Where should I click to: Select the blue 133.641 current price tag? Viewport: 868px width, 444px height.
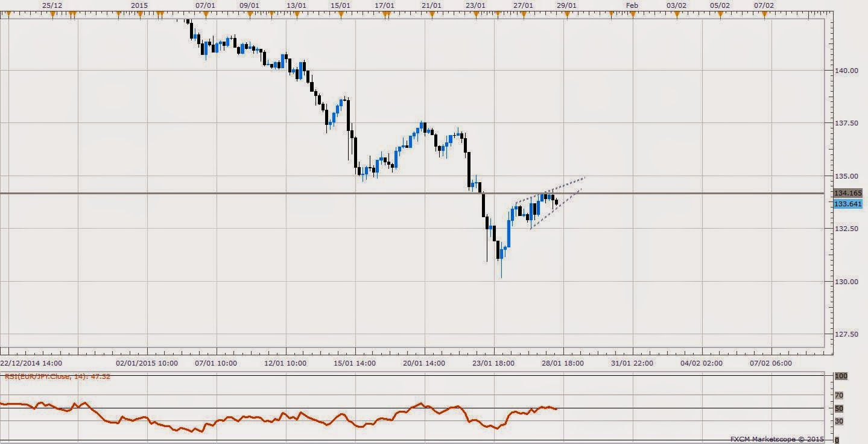847,204
